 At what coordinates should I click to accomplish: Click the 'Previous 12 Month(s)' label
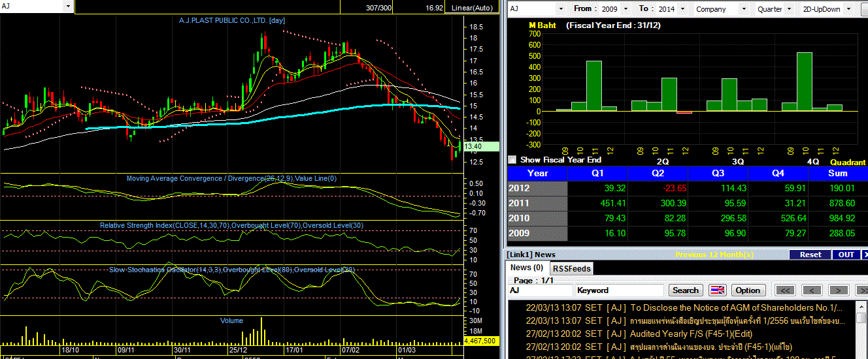(x=714, y=255)
